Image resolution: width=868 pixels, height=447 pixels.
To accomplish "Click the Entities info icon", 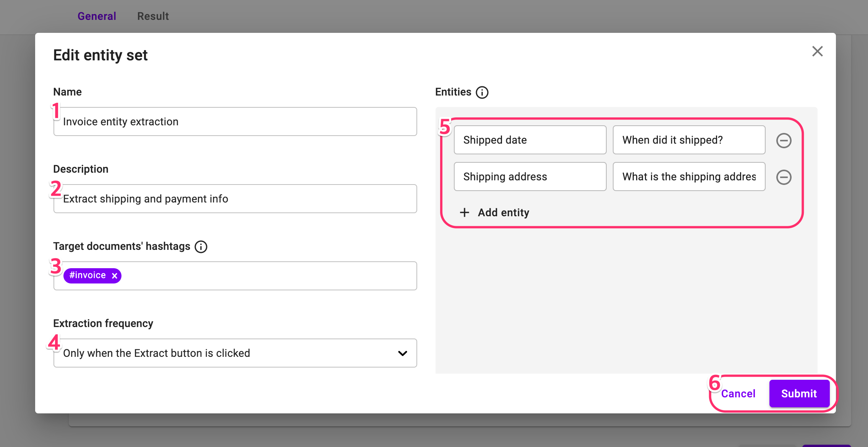I will (482, 92).
